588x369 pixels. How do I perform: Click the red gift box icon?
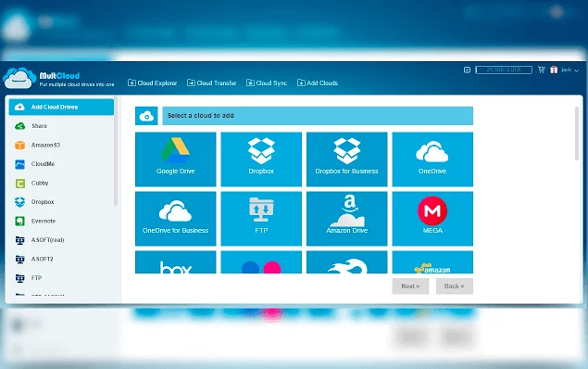(x=554, y=70)
